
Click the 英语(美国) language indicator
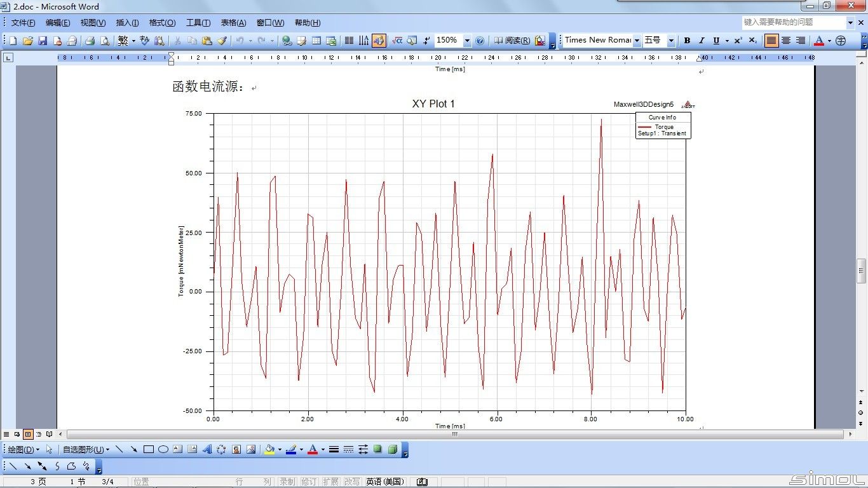pos(385,482)
